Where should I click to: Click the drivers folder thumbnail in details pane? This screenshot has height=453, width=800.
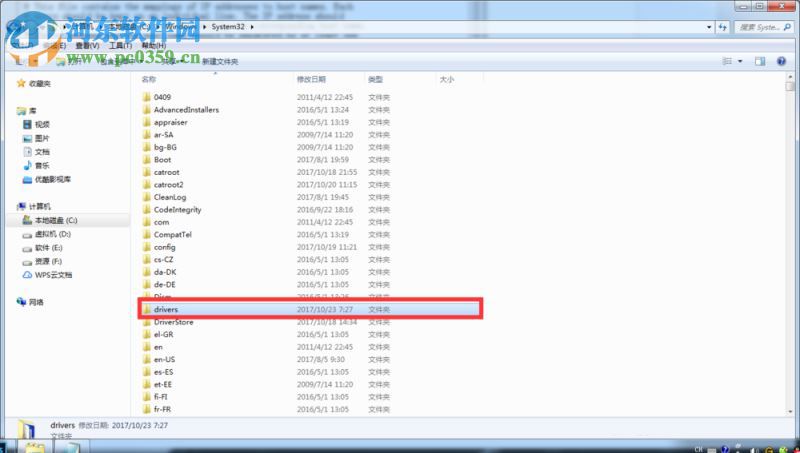click(x=26, y=430)
